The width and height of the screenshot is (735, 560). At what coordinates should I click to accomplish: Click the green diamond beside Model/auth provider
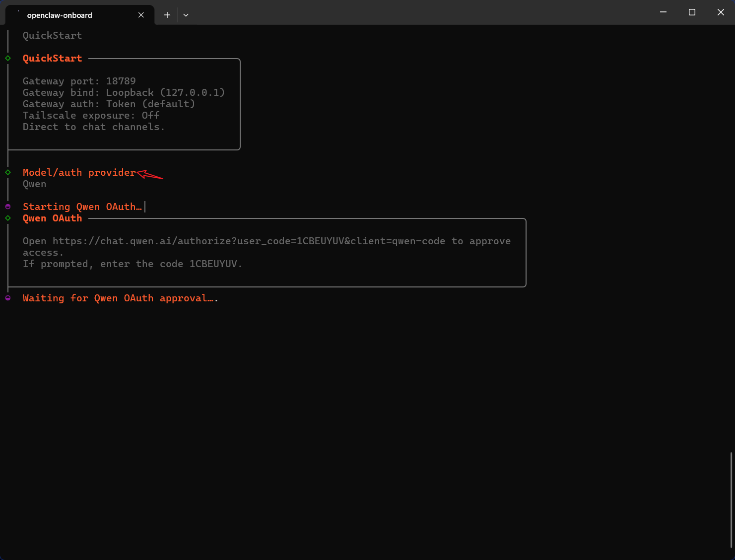click(8, 172)
